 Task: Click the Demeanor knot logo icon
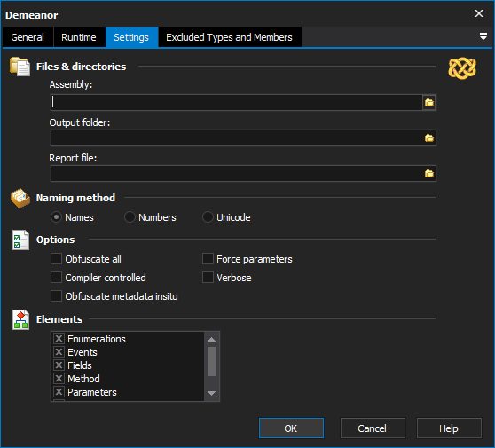(x=462, y=68)
